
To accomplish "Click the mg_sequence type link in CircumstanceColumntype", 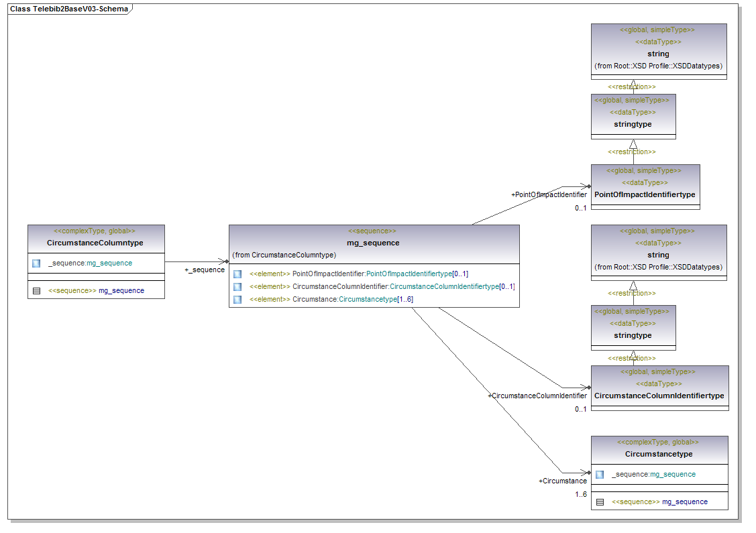I will coord(109,263).
